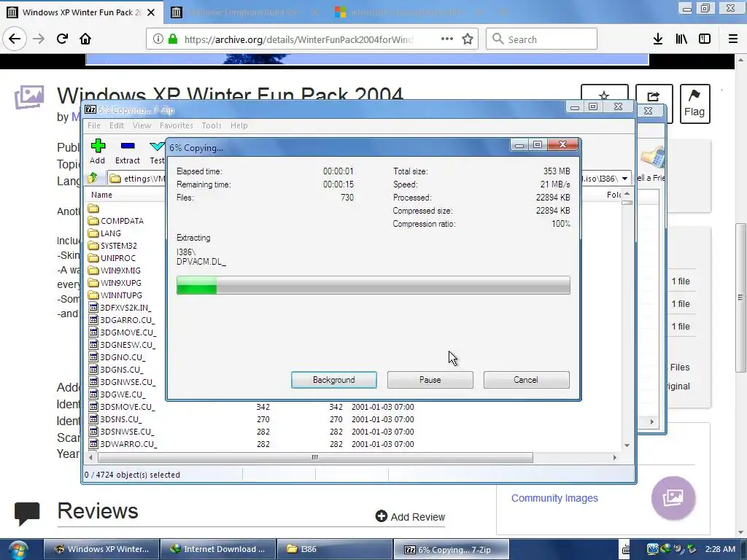Open the Windows Start orb
This screenshot has width=747, height=560.
pos(18,551)
